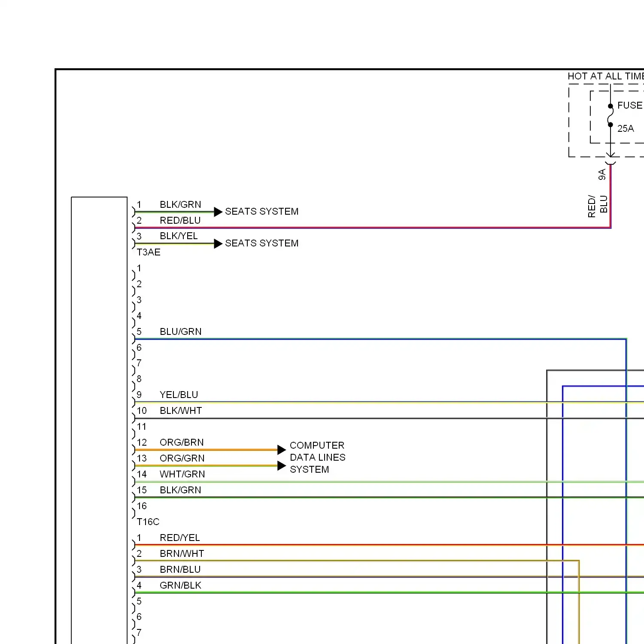
Task: Select the ORG/BRN wire color label
Action: 182,442
